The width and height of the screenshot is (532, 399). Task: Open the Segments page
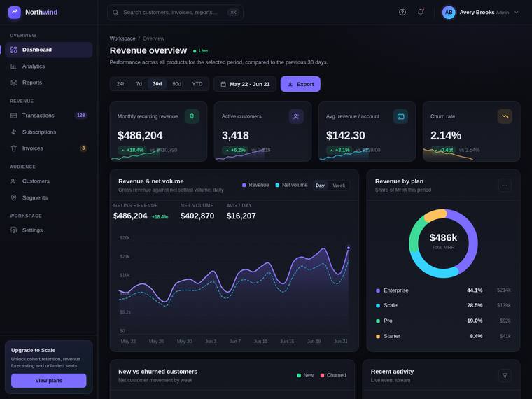49,197
